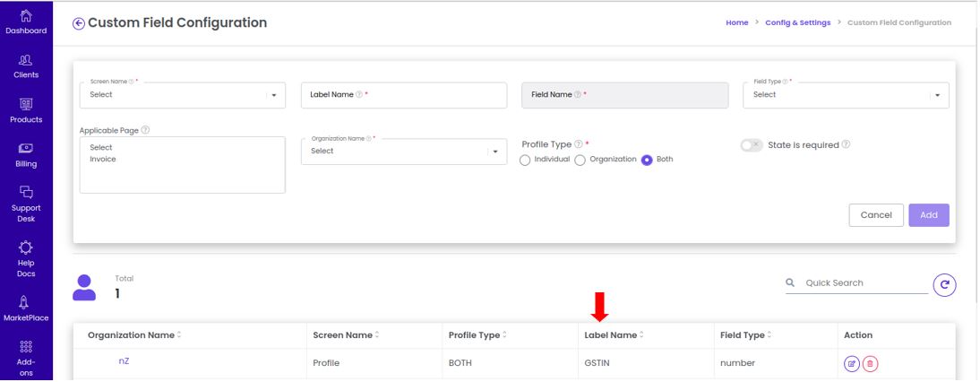Click the edit icon in the GSTIN row
Viewport: 980px width, 382px height.
point(851,363)
